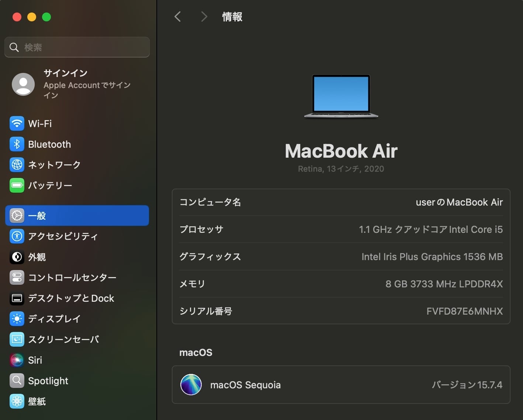Viewport: 523px width, 420px height.
Task: Click the スクリーンセーバ icon
Action: coord(17,339)
